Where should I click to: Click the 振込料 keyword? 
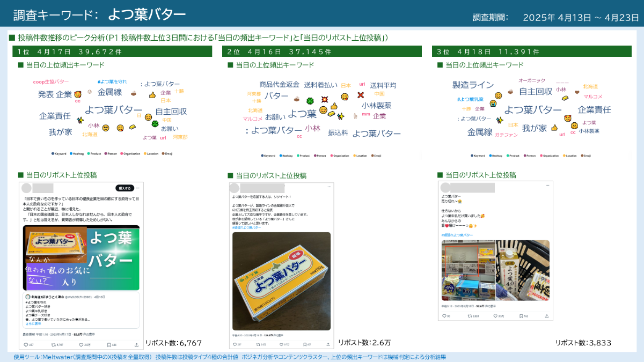click(338, 132)
